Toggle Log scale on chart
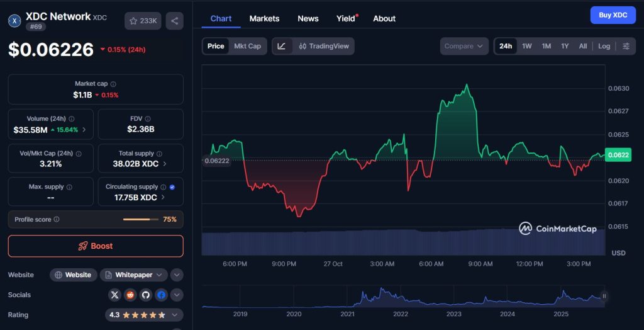644x330 pixels. pos(604,46)
